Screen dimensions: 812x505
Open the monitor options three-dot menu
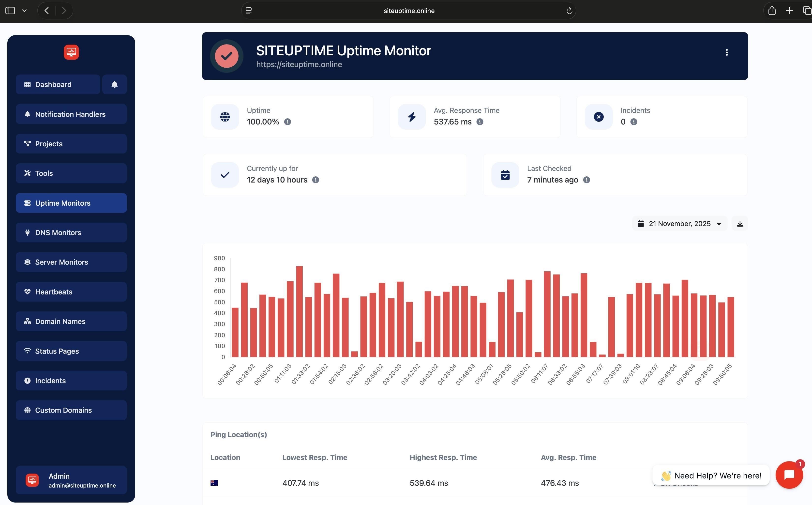click(727, 52)
